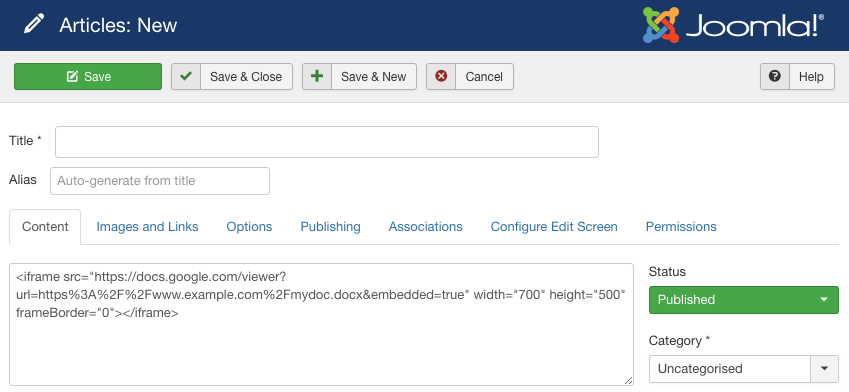Image resolution: width=849 pixels, height=392 pixels.
Task: Expand the Uncategorised category dropdown arrow
Action: [x=824, y=369]
